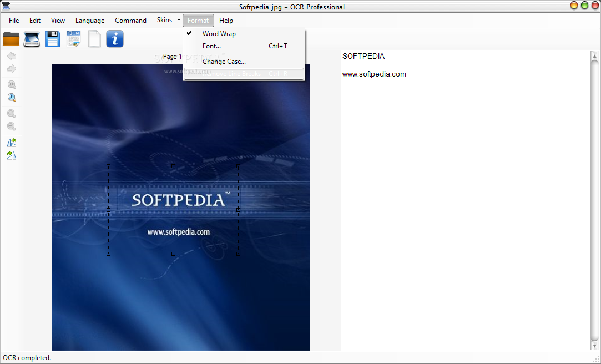This screenshot has height=364, width=601.
Task: Open the Command menu
Action: (x=131, y=21)
